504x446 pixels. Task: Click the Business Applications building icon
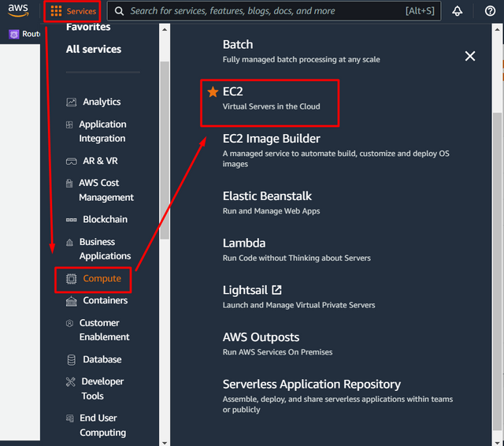pos(69,242)
